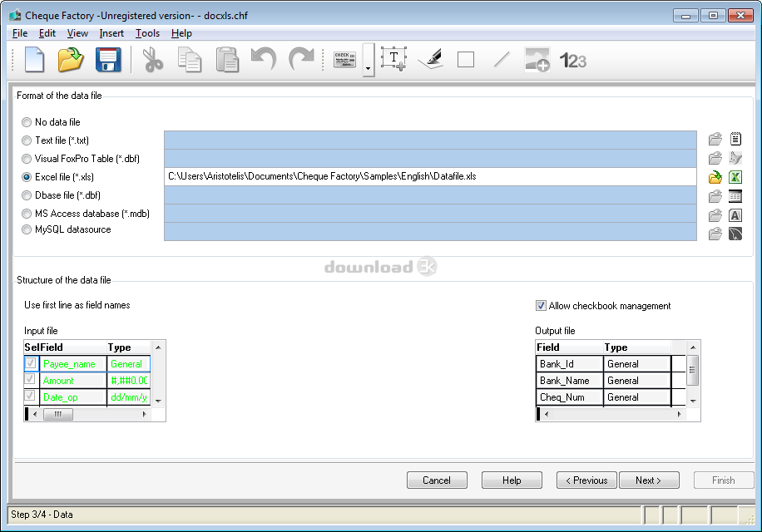The image size is (762, 532).
Task: Open the View menu
Action: click(77, 33)
